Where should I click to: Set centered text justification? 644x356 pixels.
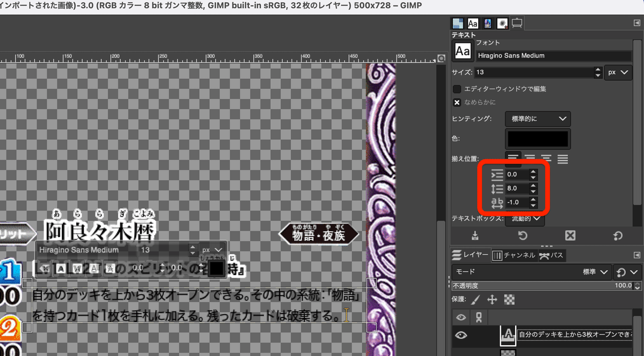[546, 159]
